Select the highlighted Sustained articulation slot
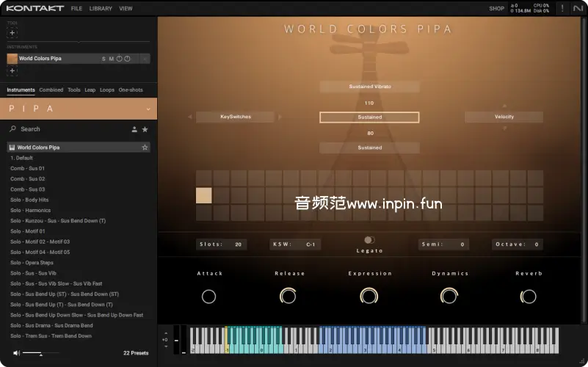Screen dimensions: 588x367 [369, 117]
